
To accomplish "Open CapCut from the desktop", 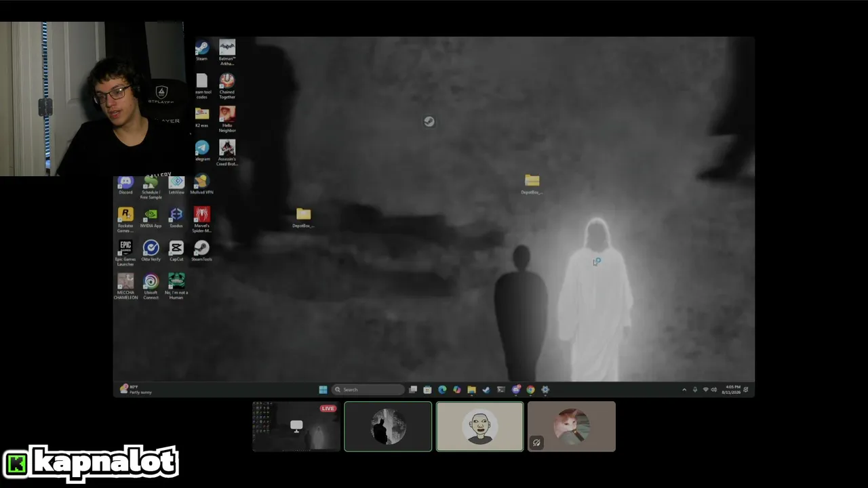I will point(176,251).
